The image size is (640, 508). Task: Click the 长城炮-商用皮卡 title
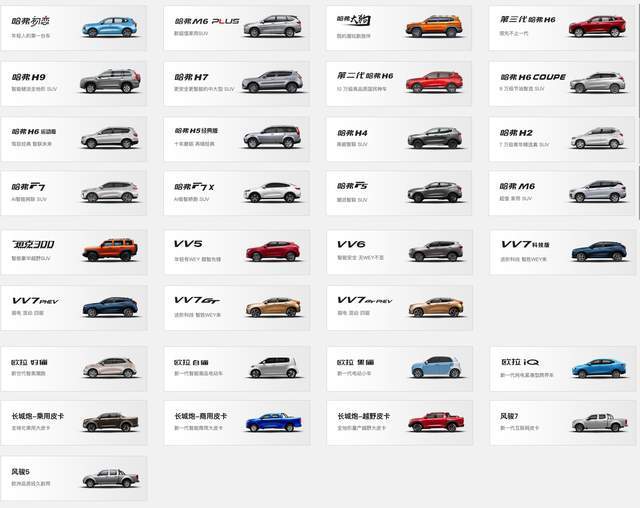[200, 416]
